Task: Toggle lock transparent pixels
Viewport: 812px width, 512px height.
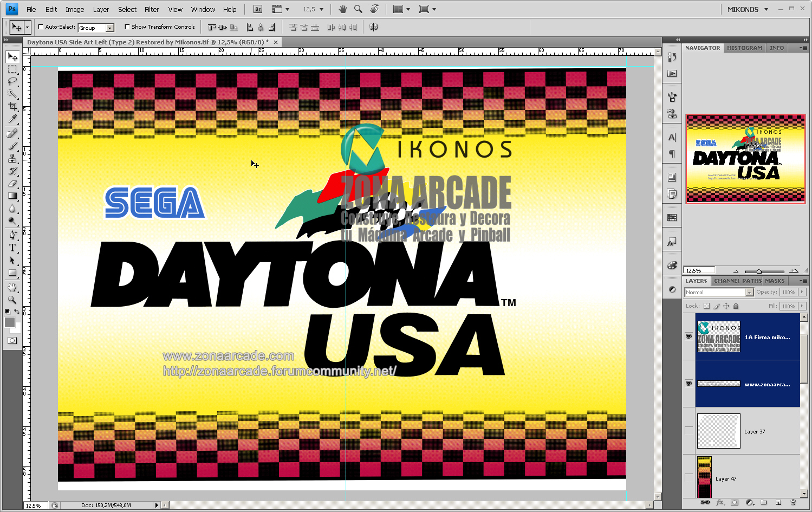Action: pyautogui.click(x=706, y=306)
